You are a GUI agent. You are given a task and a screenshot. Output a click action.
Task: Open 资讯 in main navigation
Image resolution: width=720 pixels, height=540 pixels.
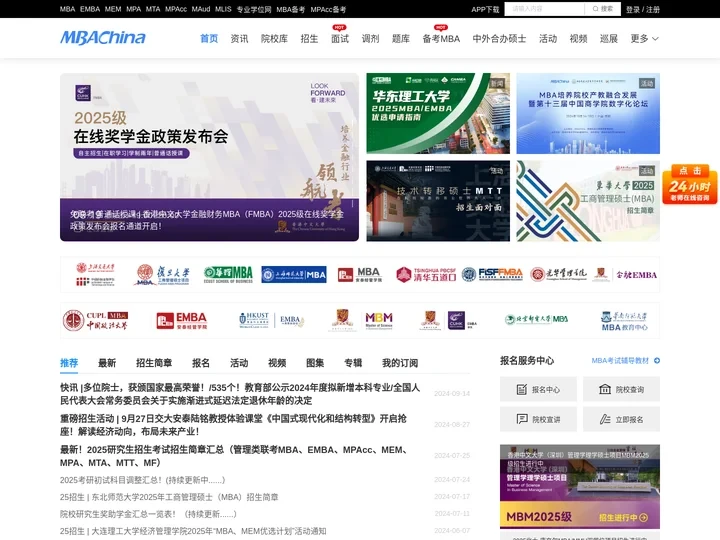click(x=239, y=39)
